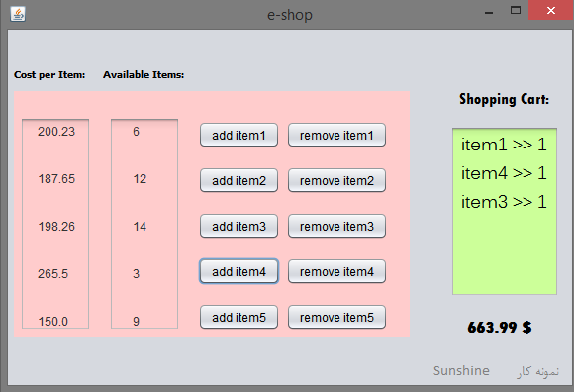Remove item3 from the shopping cart
This screenshot has width=574, height=392.
tap(336, 227)
